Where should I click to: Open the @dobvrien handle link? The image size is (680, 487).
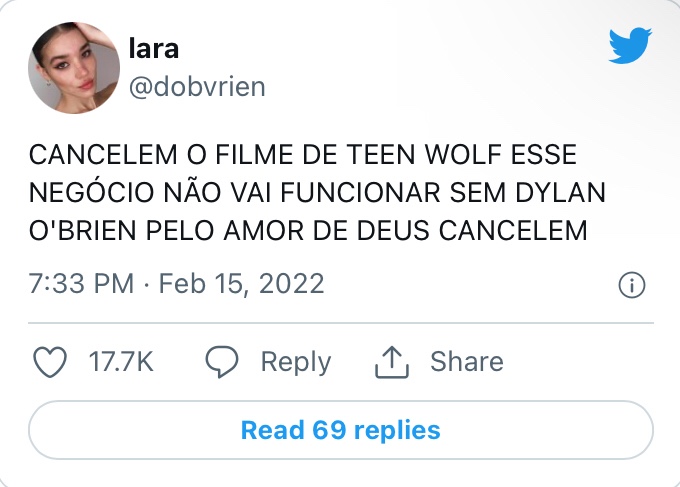[x=197, y=87]
